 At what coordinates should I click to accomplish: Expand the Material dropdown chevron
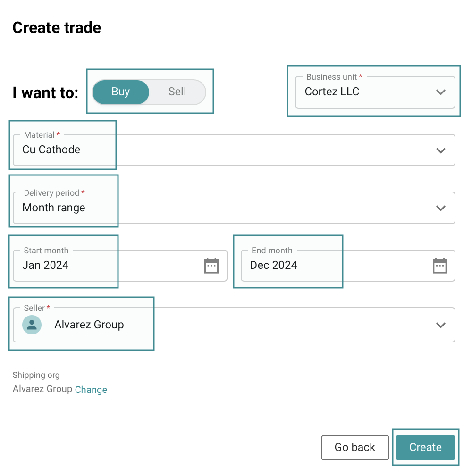coord(441,150)
